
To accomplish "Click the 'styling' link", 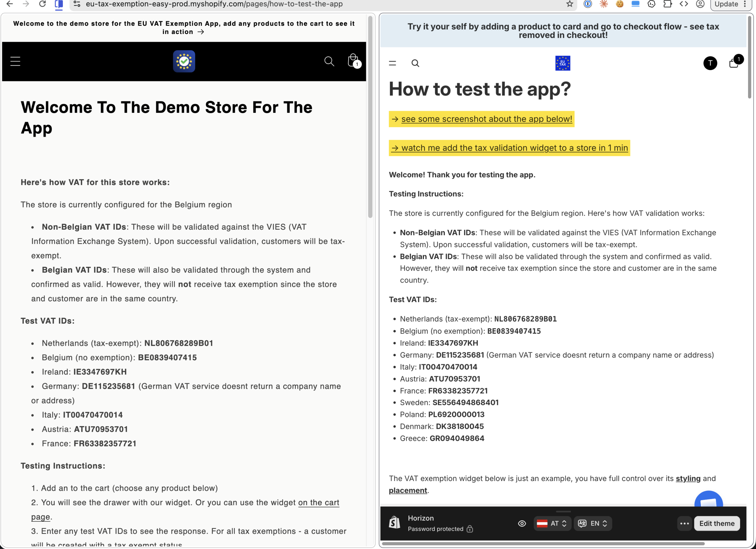I will [688, 478].
